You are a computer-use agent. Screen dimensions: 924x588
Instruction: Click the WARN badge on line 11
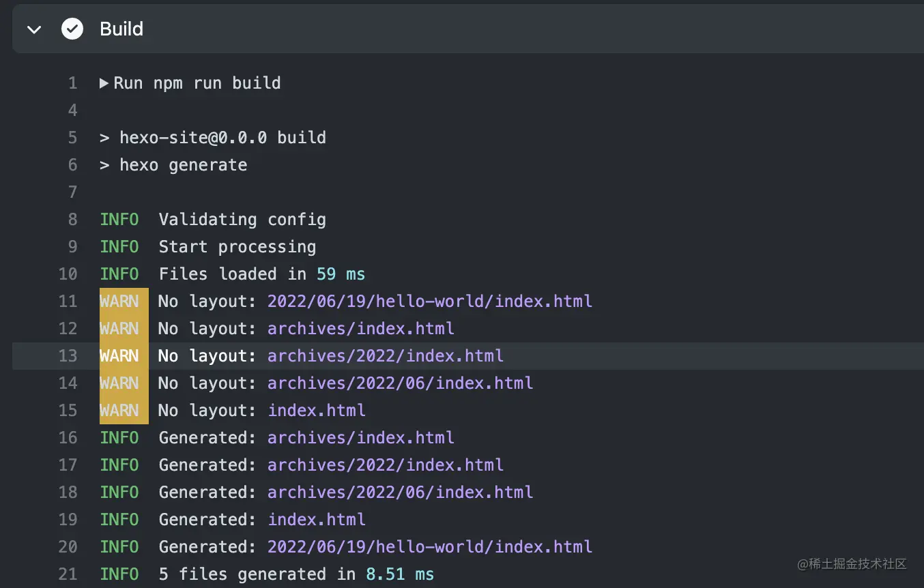119,302
